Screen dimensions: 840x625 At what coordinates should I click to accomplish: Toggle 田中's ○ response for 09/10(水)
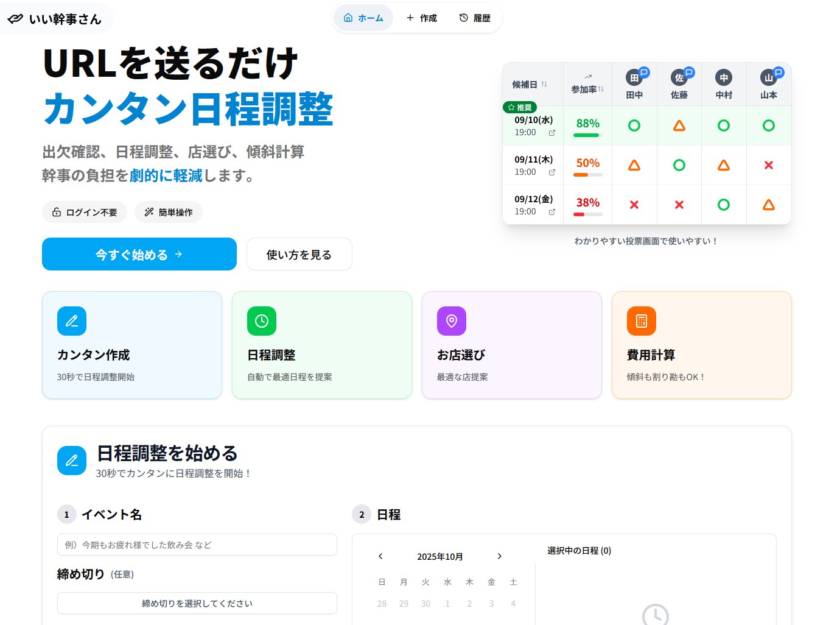click(x=634, y=125)
